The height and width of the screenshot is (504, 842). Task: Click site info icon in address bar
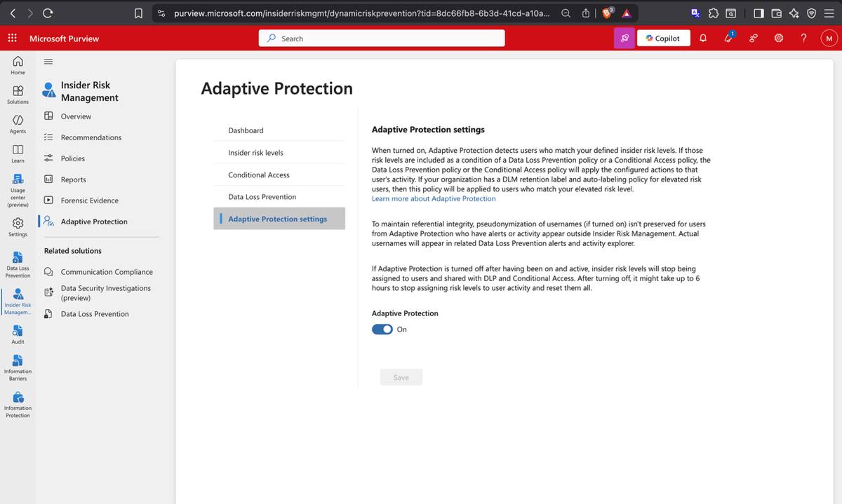point(161,13)
